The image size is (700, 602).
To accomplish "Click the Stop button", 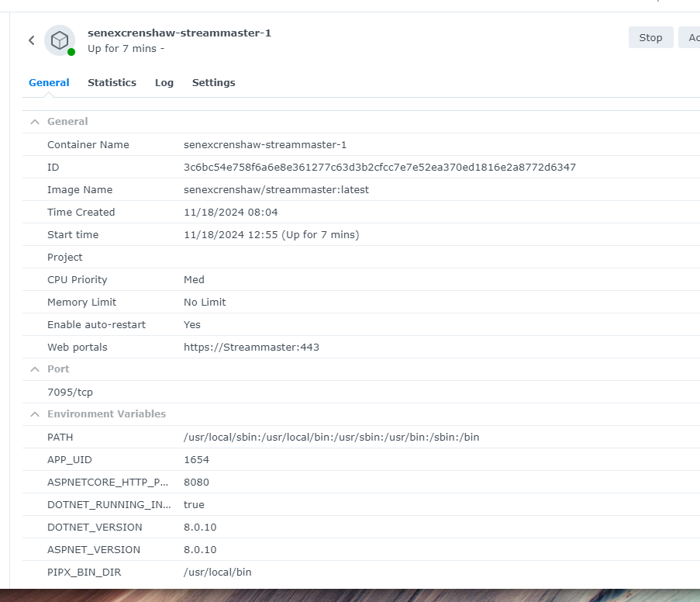I will click(650, 36).
